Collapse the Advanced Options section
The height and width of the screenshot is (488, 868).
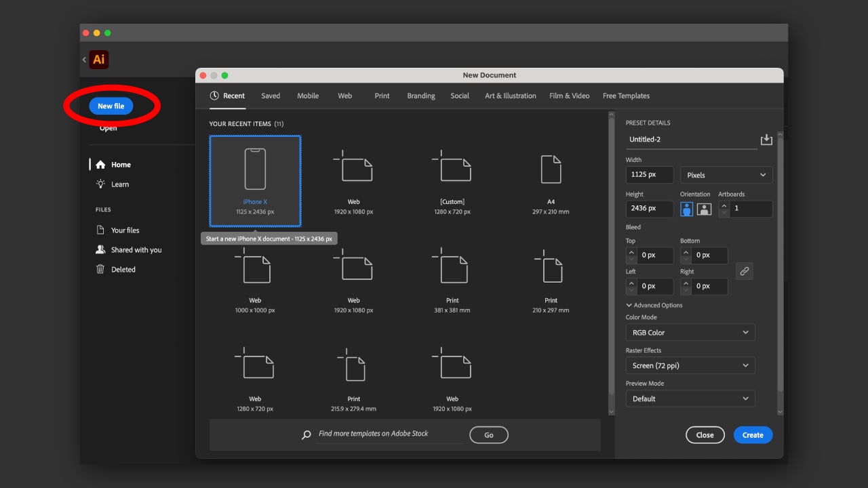[x=654, y=305]
